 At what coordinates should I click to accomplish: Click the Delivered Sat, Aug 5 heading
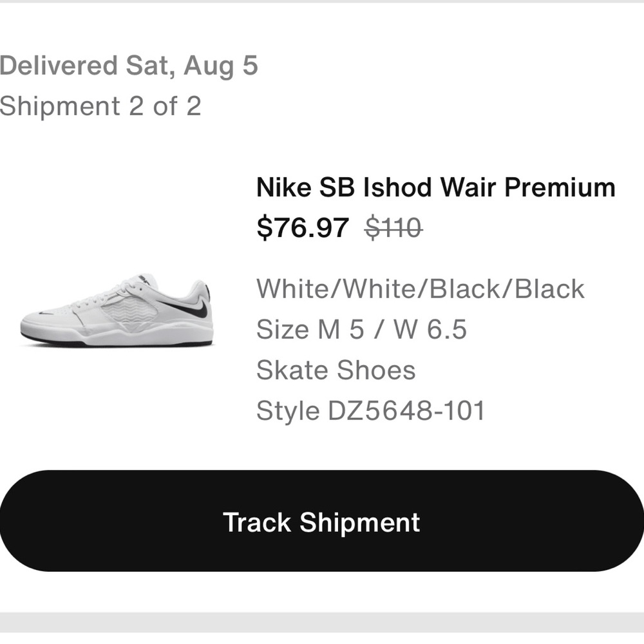pos(129,64)
